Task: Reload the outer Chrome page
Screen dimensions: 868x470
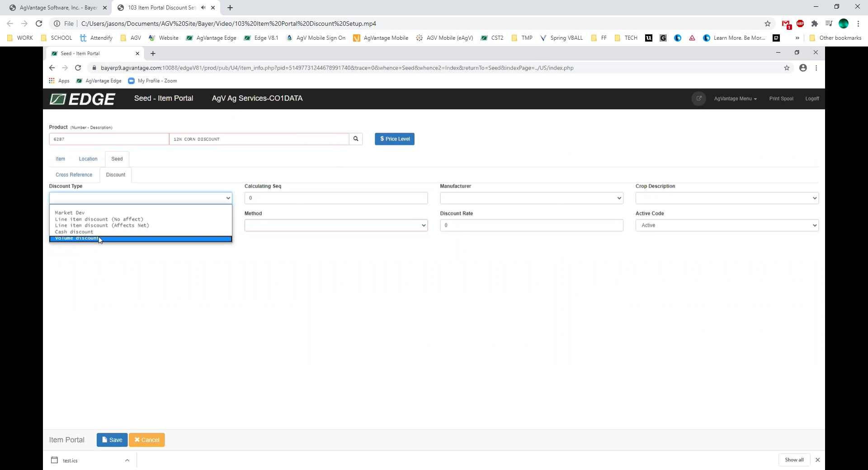Action: 39,23
